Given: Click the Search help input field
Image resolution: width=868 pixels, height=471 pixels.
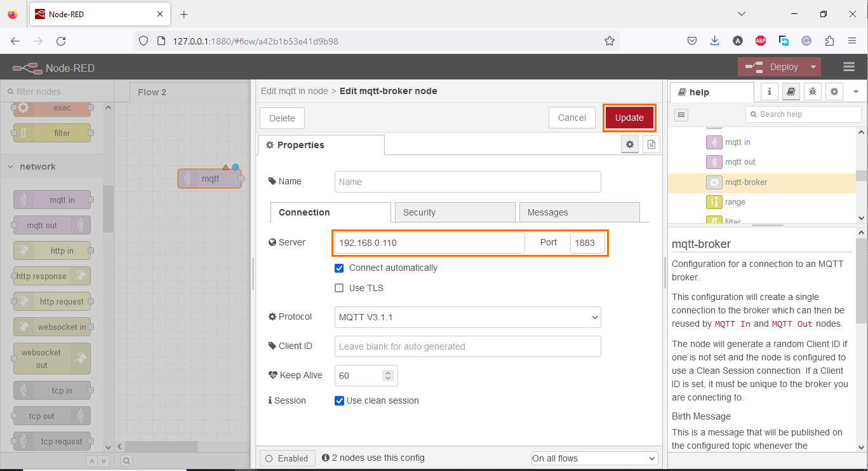Looking at the screenshot, I should click(x=803, y=114).
